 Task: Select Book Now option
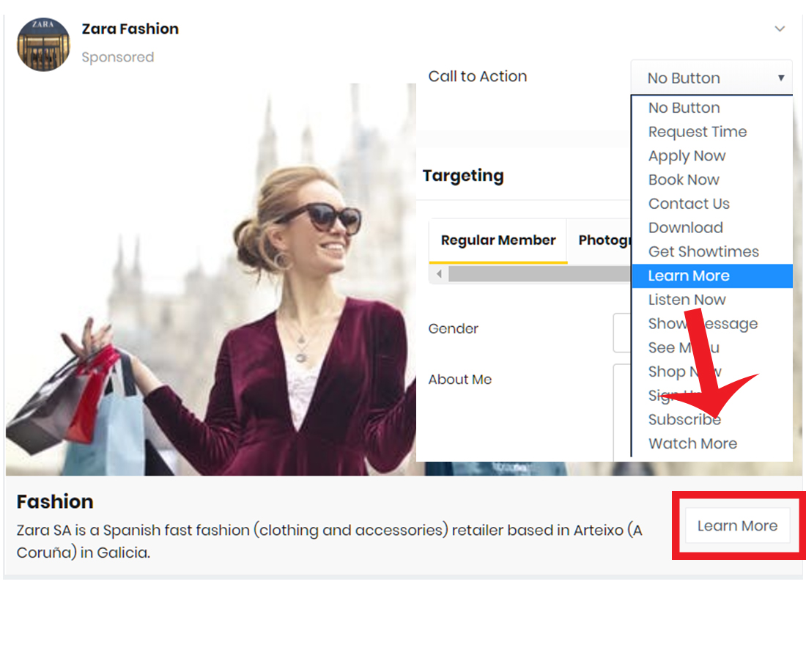[683, 180]
